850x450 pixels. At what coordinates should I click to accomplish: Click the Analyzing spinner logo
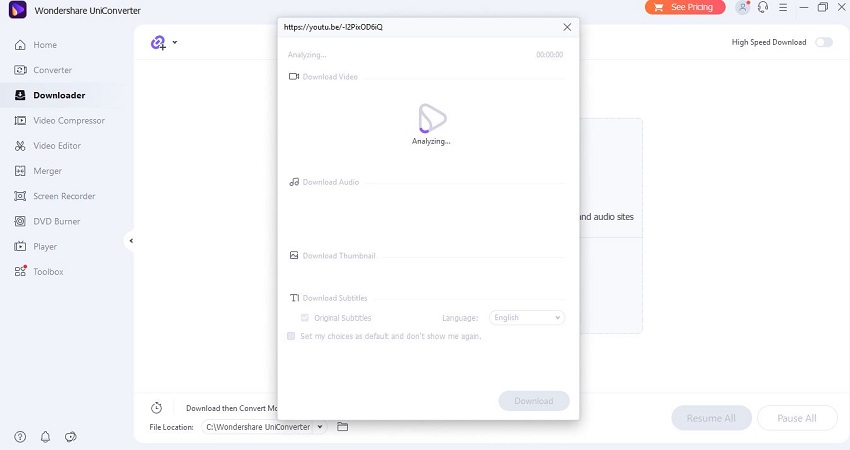432,118
